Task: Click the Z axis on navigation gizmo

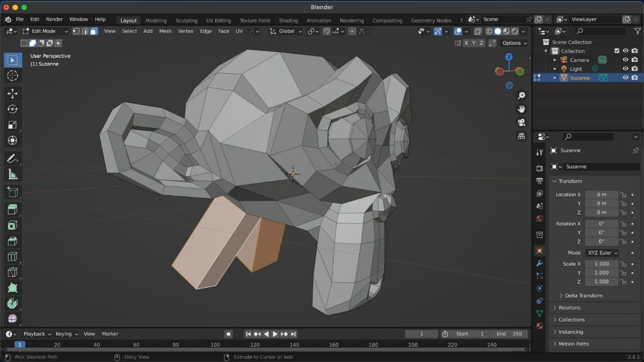Action: click(x=509, y=57)
